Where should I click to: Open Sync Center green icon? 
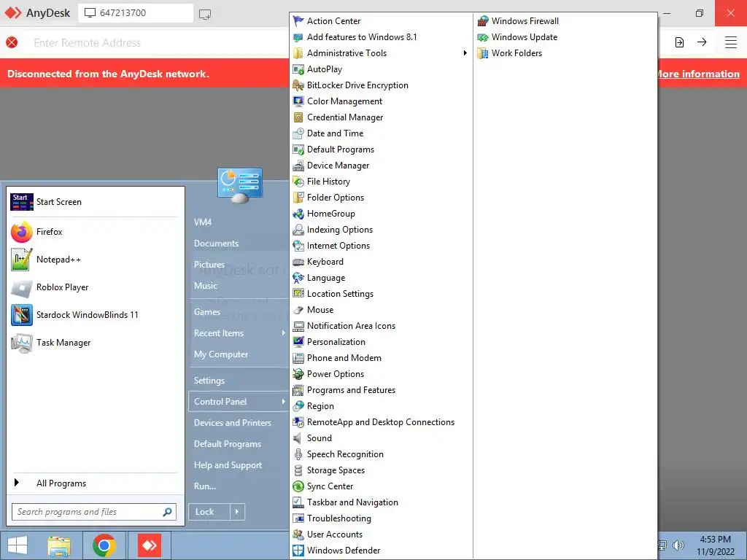pos(298,486)
